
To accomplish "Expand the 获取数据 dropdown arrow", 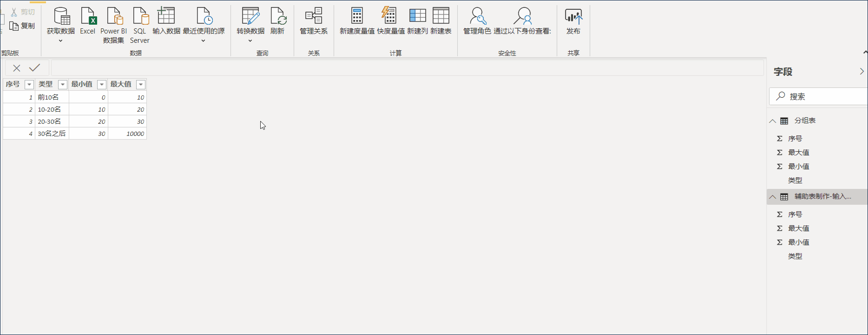I will [60, 41].
